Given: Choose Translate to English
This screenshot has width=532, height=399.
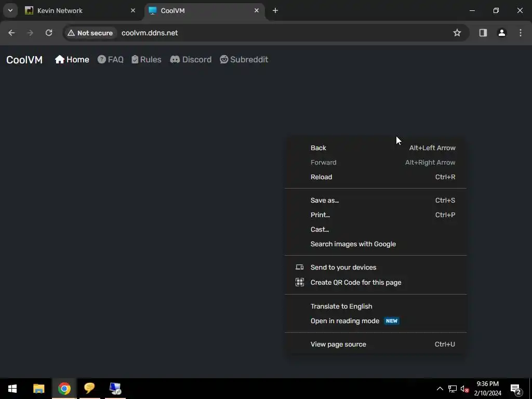Looking at the screenshot, I should coord(376,307).
